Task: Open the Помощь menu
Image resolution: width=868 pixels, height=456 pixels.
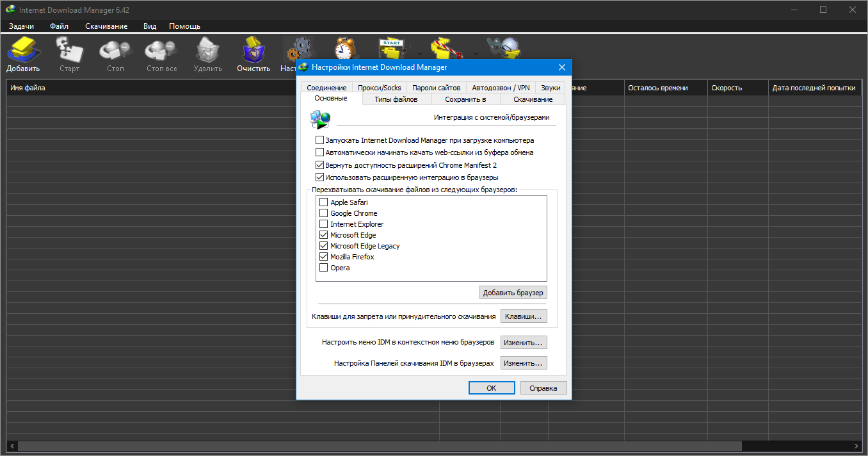Action: tap(184, 26)
